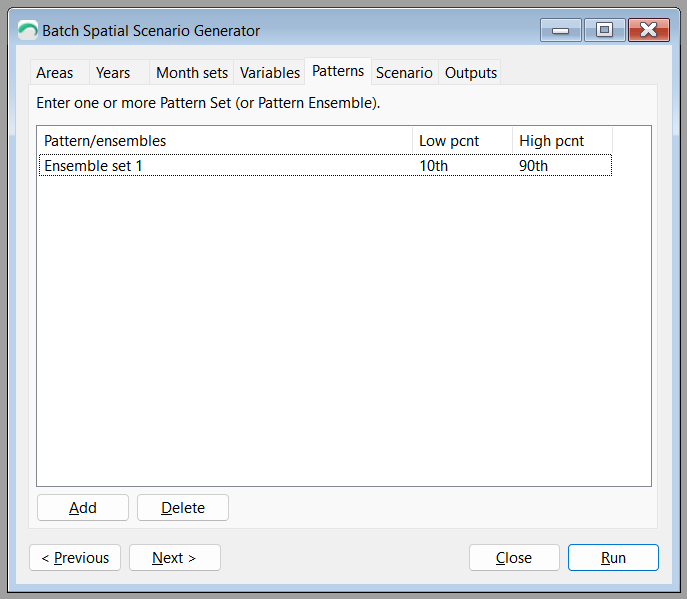Select the Patterns tab
The height and width of the screenshot is (599, 687).
pyautogui.click(x=338, y=71)
